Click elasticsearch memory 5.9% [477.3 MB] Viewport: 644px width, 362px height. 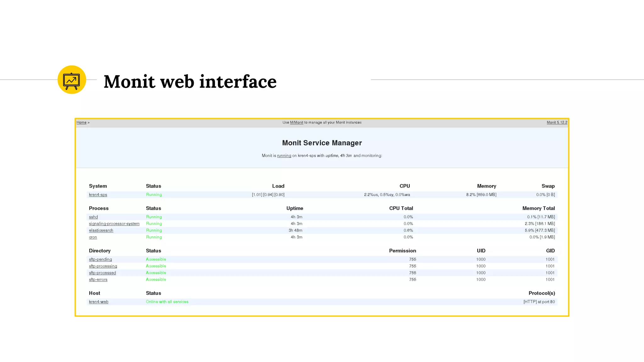point(540,230)
